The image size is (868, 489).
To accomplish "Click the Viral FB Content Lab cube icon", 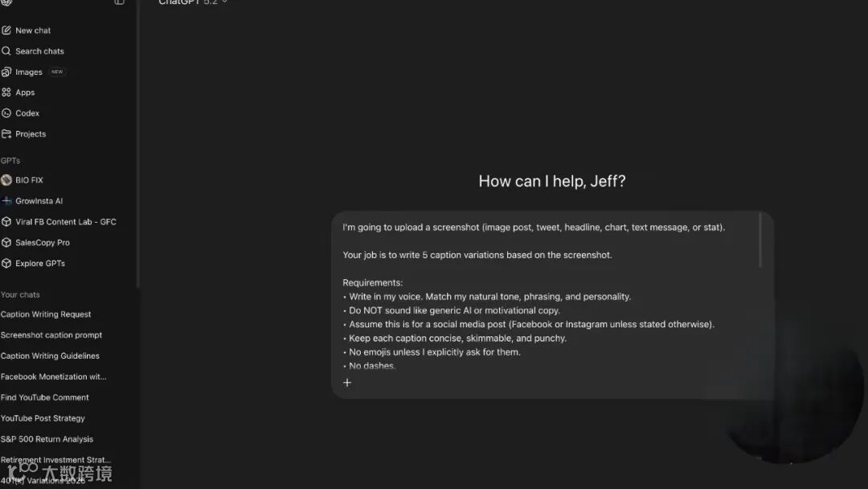I will tap(6, 221).
